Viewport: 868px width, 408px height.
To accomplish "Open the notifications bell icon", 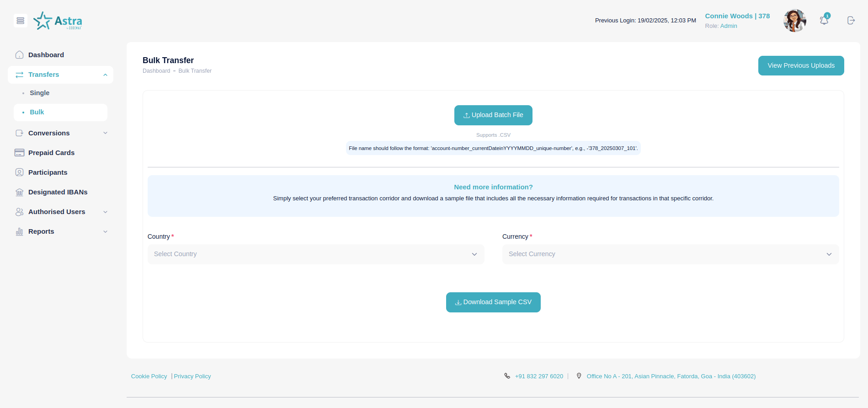I will [824, 21].
